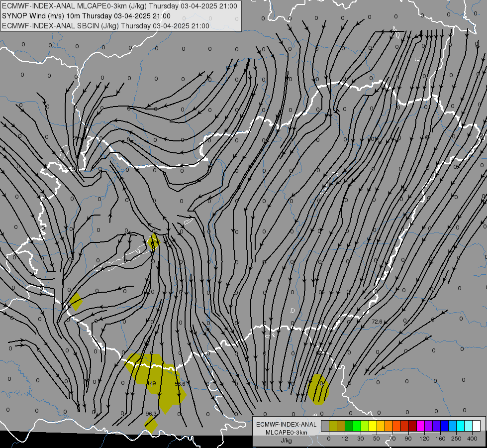
Task: Click the orange legend swatch before 70
Action: (389, 426)
